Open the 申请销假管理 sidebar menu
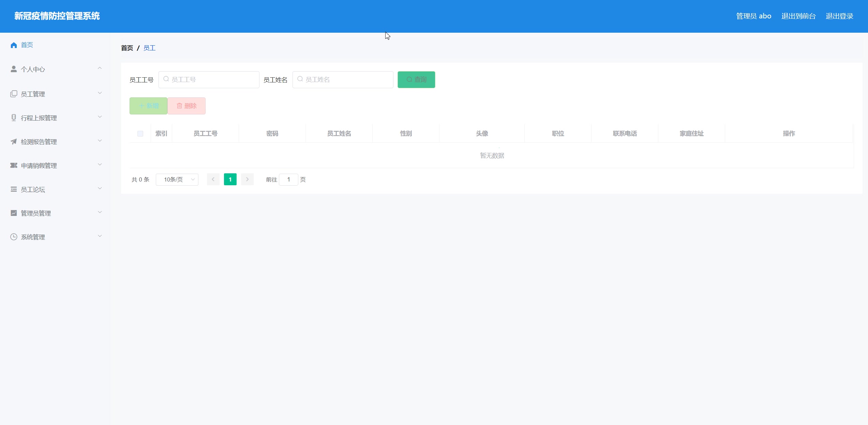 coord(55,166)
